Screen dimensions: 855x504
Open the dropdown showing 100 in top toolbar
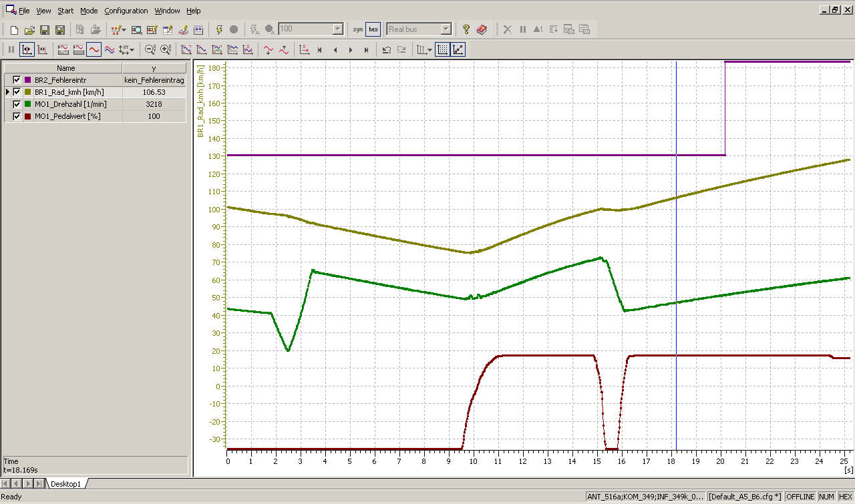pyautogui.click(x=337, y=29)
